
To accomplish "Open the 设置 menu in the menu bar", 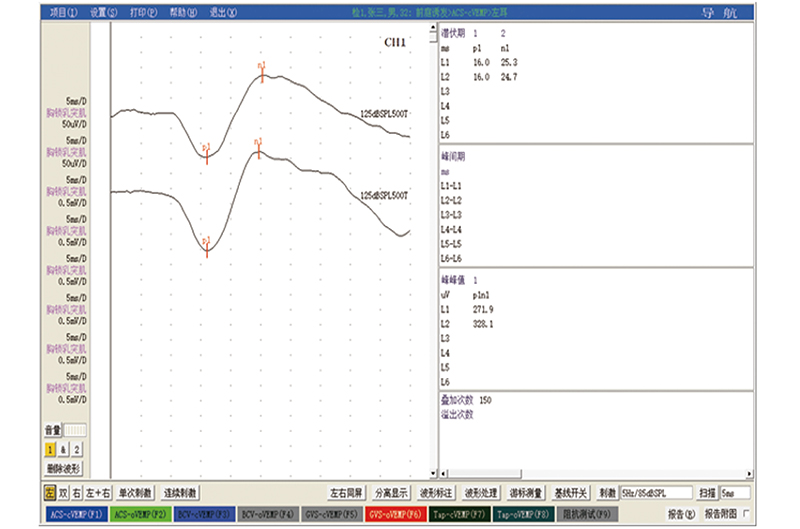I will click(102, 14).
